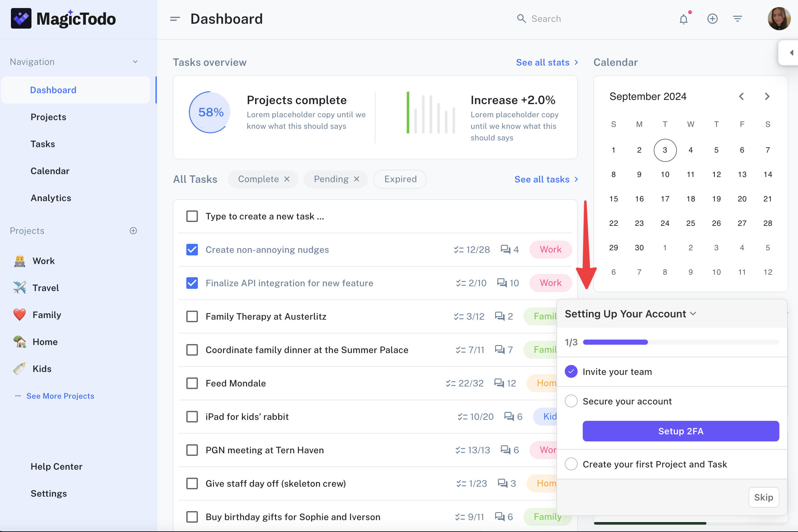Expand the Navigation section chevron
Image resolution: width=798 pixels, height=532 pixels.
click(135, 62)
